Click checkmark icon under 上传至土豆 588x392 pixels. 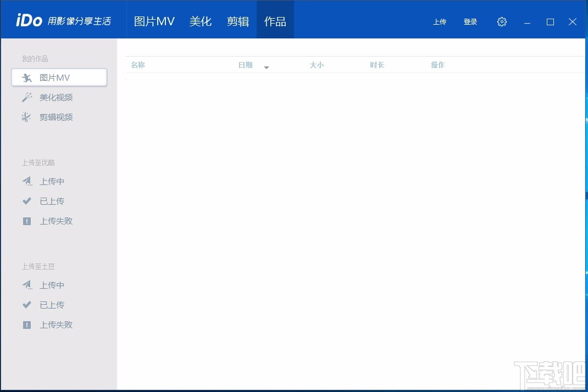[26, 305]
